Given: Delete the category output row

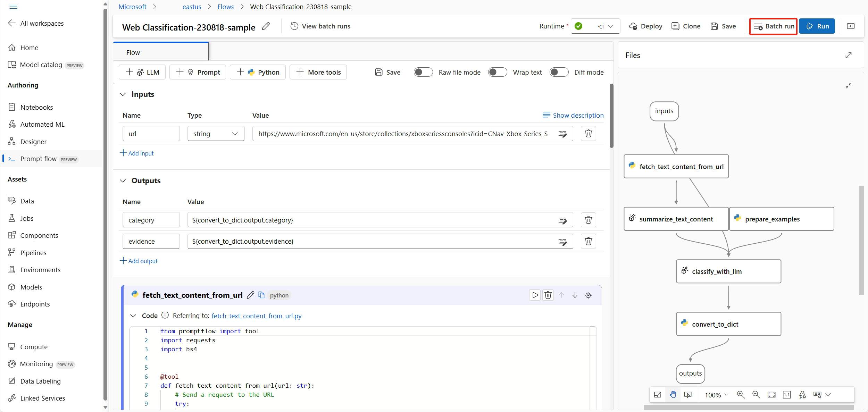Looking at the screenshot, I should (589, 220).
